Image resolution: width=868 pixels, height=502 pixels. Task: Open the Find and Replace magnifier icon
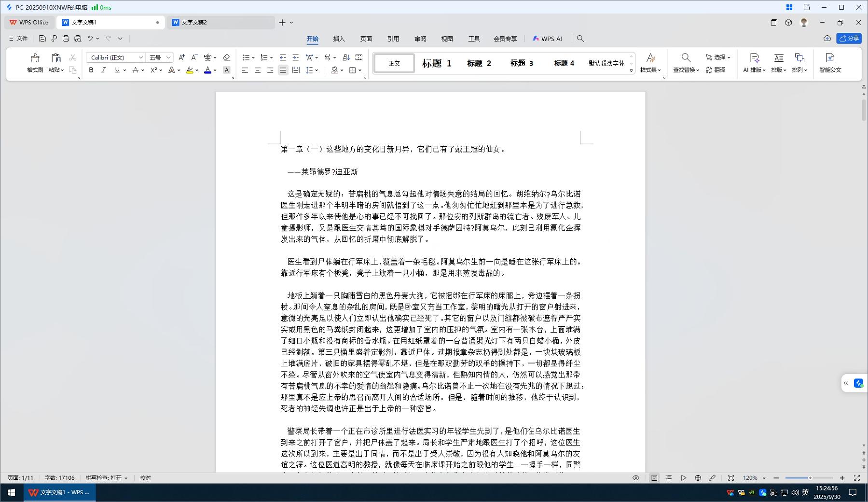click(686, 58)
